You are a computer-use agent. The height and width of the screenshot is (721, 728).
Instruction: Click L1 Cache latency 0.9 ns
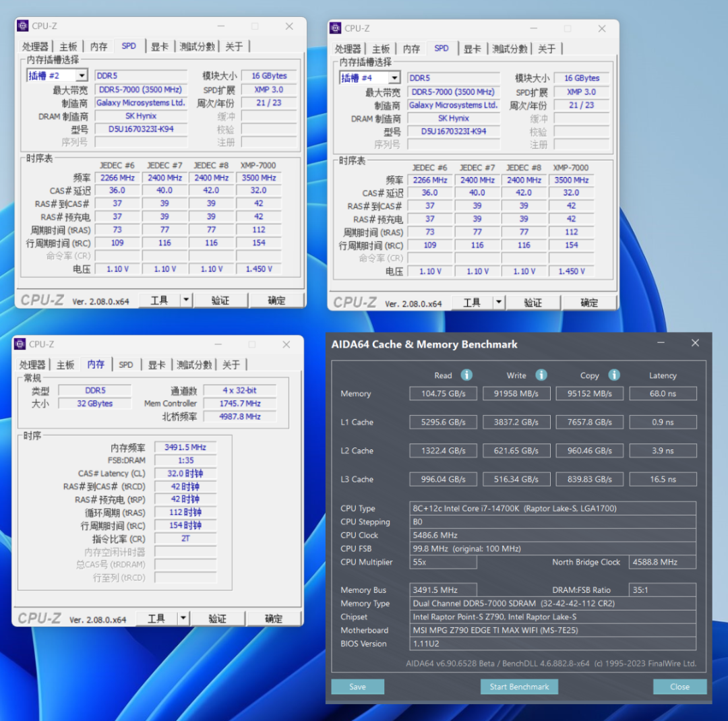[663, 422]
